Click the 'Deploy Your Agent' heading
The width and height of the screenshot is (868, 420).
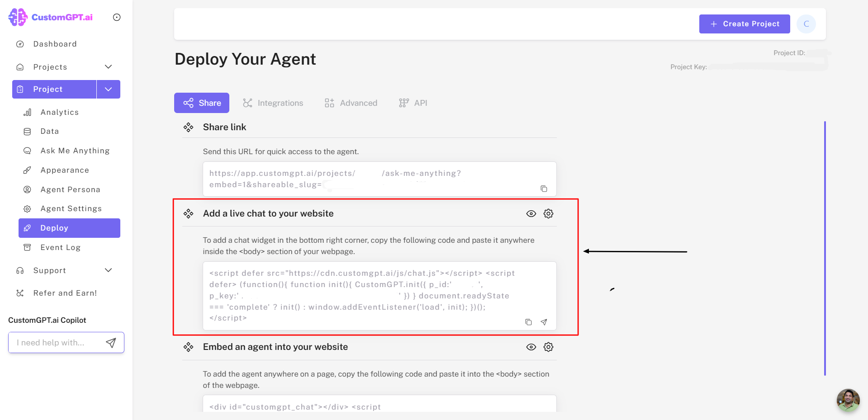[245, 59]
